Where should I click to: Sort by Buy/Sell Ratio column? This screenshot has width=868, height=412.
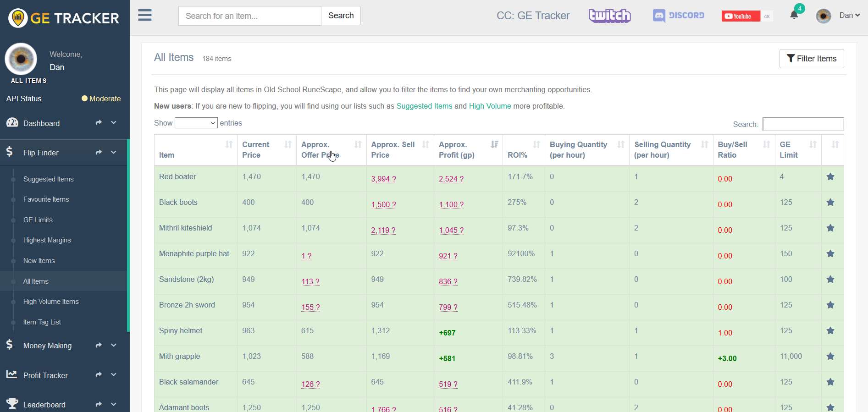[744, 150]
